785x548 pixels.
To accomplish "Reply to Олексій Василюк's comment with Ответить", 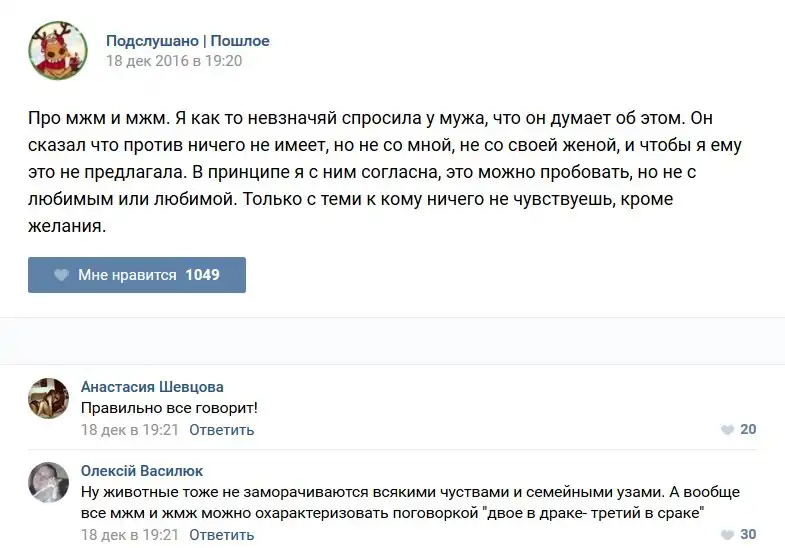I will click(x=221, y=535).
